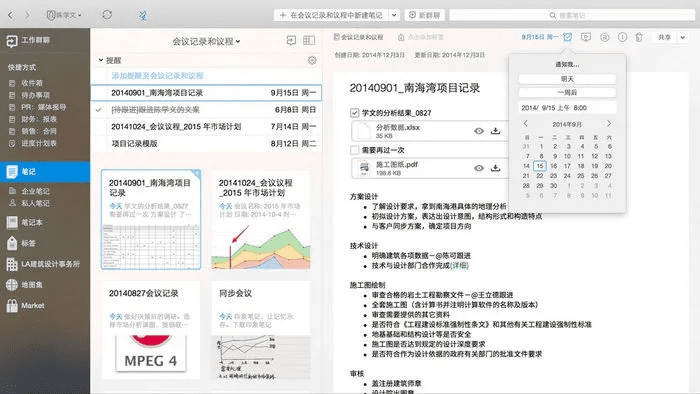The height and width of the screenshot is (394, 700).
Task: Open PR: 媒体报导 shortcut
Action: [38, 107]
